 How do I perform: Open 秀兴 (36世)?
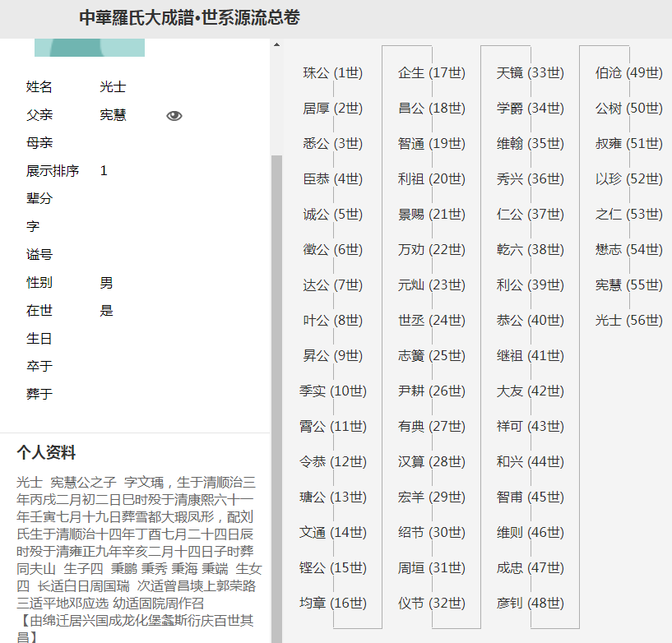pos(531,179)
